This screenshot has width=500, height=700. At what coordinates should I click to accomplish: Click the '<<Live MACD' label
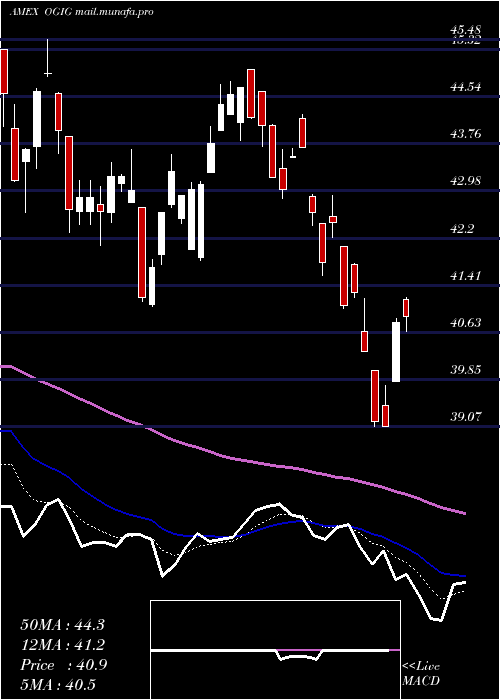click(421, 674)
